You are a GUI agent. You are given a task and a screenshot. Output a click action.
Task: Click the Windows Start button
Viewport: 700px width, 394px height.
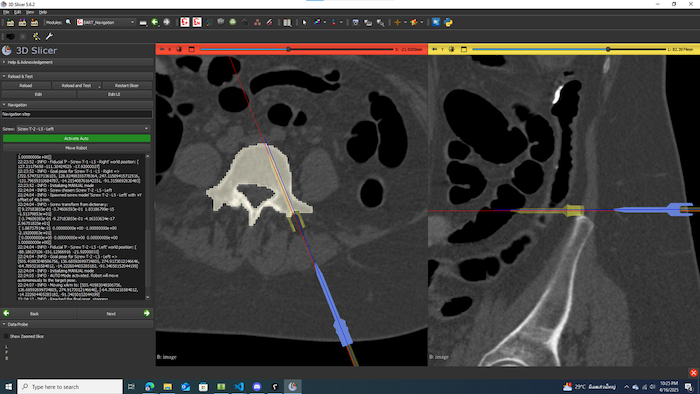tap(8, 386)
